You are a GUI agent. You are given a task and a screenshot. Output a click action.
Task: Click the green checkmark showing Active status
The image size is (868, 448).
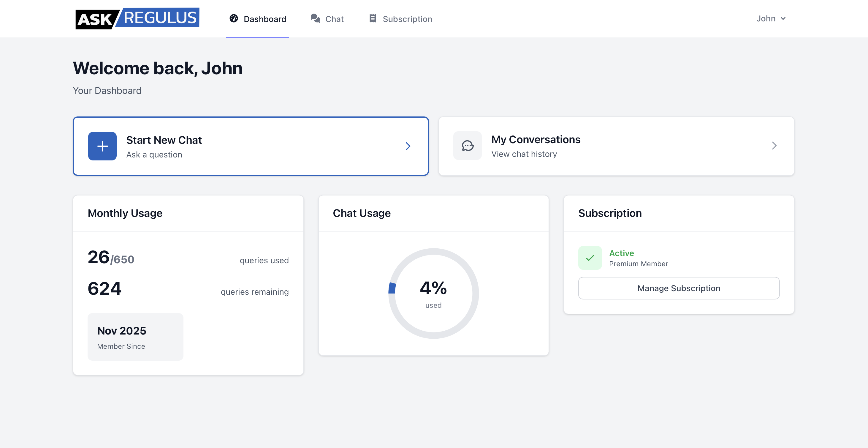590,258
